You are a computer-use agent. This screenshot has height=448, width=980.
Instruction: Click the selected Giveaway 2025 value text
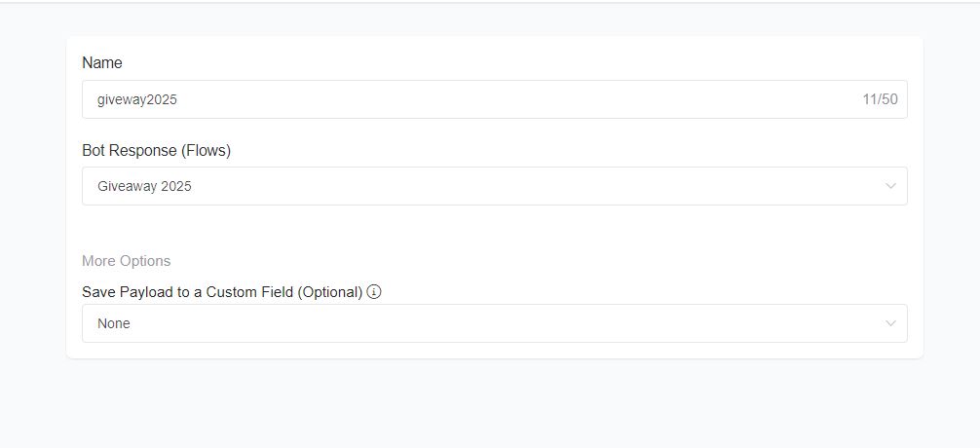(144, 186)
